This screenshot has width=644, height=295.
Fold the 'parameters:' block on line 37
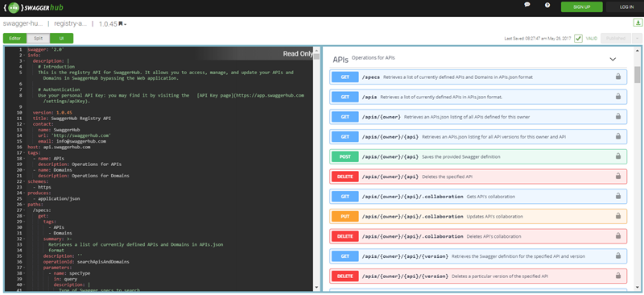coord(24,268)
